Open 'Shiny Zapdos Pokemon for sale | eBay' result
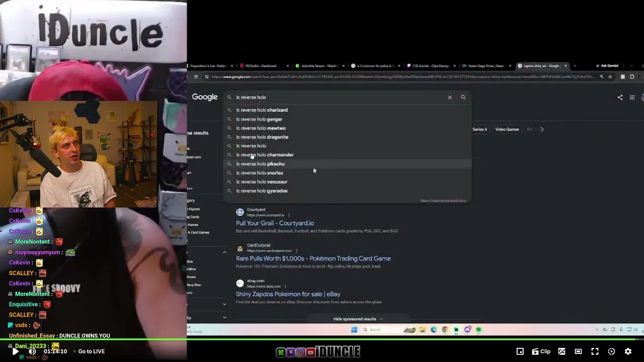The height and width of the screenshot is (362, 644). 288,294
